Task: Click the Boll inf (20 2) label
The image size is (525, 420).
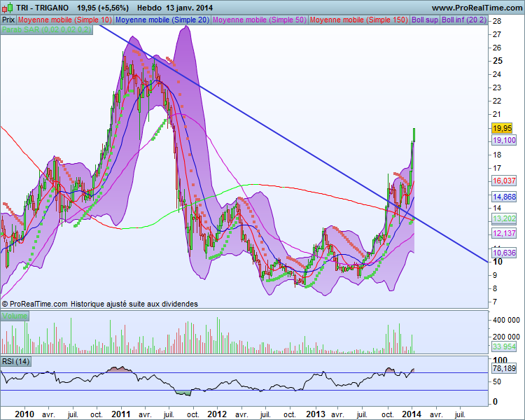Action: pos(463,20)
